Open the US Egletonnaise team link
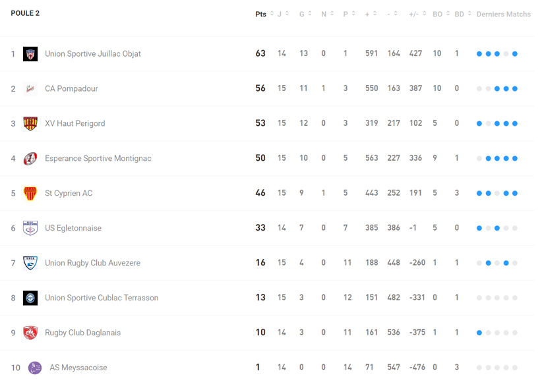This screenshot has width=542, height=392. pyautogui.click(x=73, y=229)
